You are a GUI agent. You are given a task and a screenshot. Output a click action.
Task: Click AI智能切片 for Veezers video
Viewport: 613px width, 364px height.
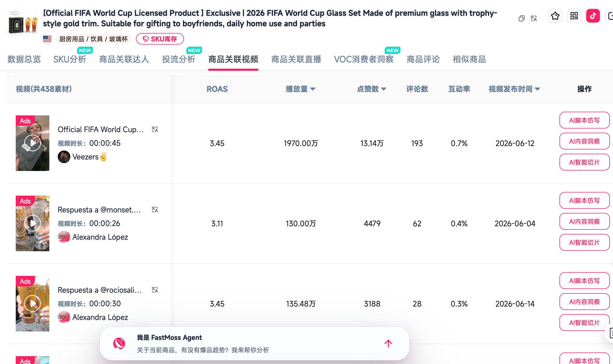coord(584,162)
